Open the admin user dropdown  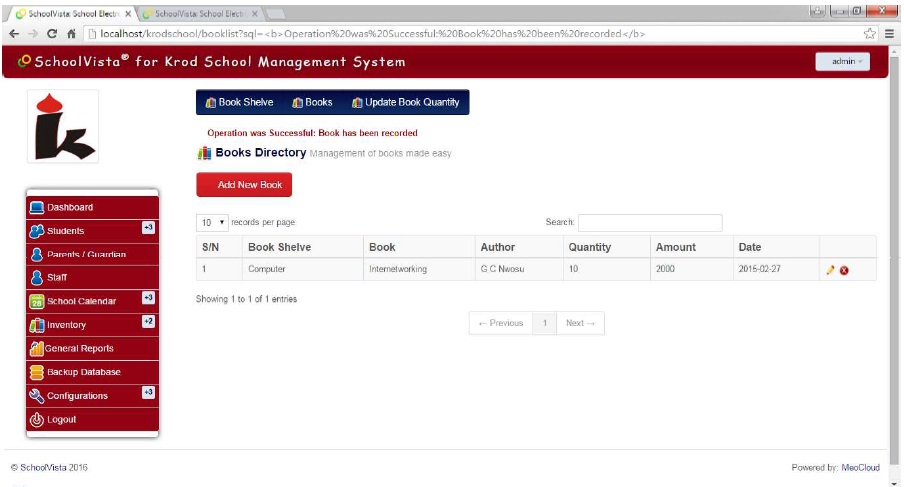coord(842,62)
